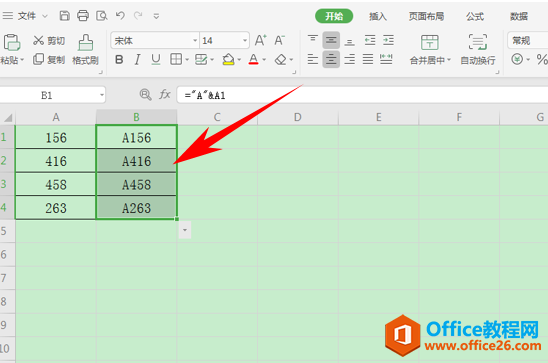
Task: Open the font size dropdown showing 14
Action: point(245,41)
